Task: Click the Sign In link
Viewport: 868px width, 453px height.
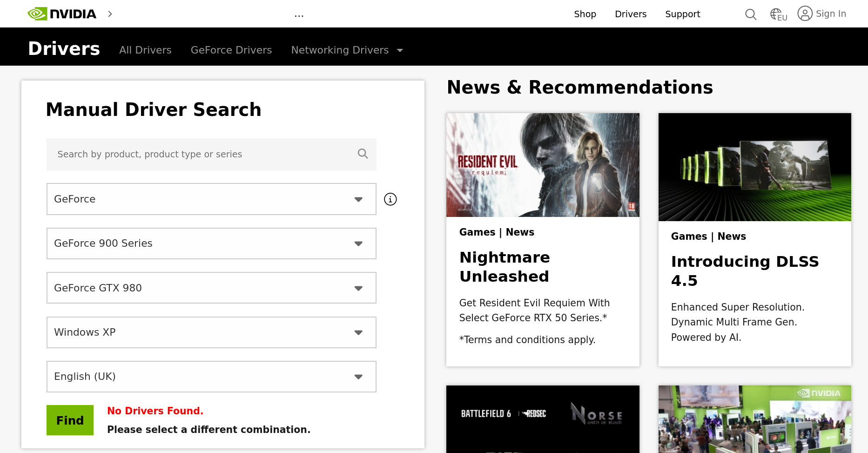Action: pos(831,14)
